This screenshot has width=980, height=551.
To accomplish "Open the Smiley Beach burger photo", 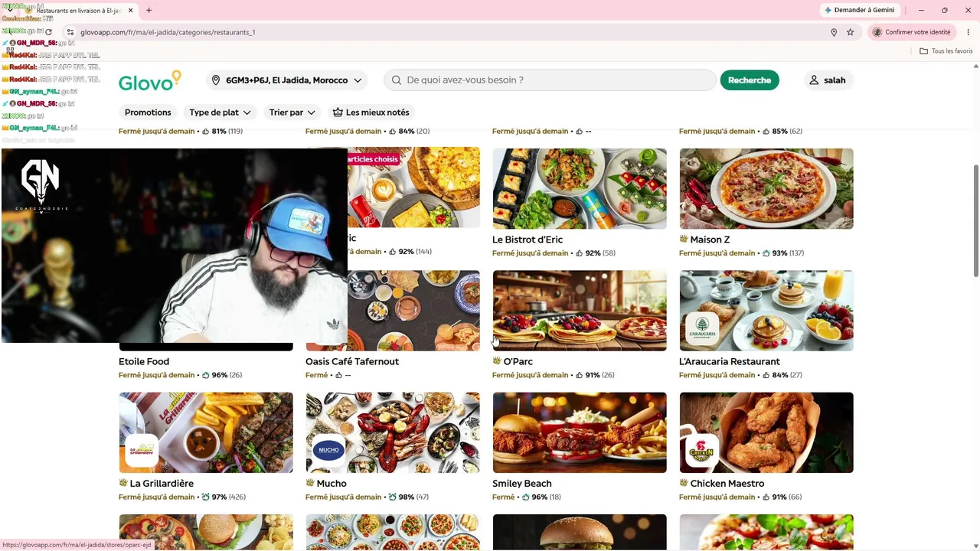I will (580, 432).
